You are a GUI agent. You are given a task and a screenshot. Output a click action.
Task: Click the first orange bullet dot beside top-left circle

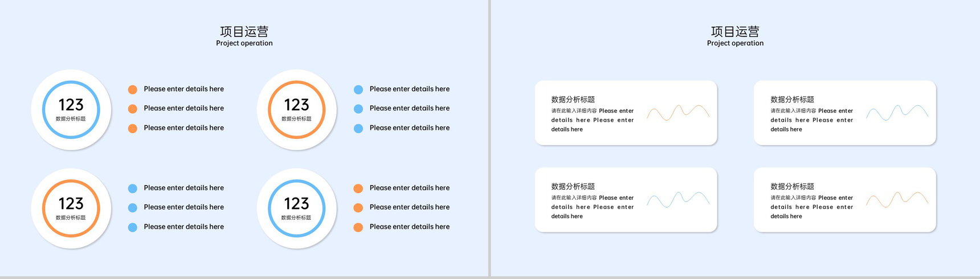click(133, 89)
